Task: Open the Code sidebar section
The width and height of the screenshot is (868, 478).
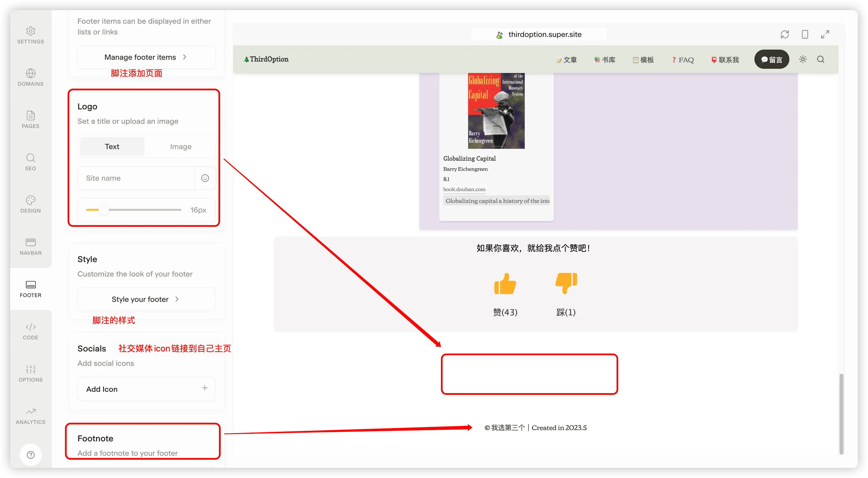Action: [30, 331]
